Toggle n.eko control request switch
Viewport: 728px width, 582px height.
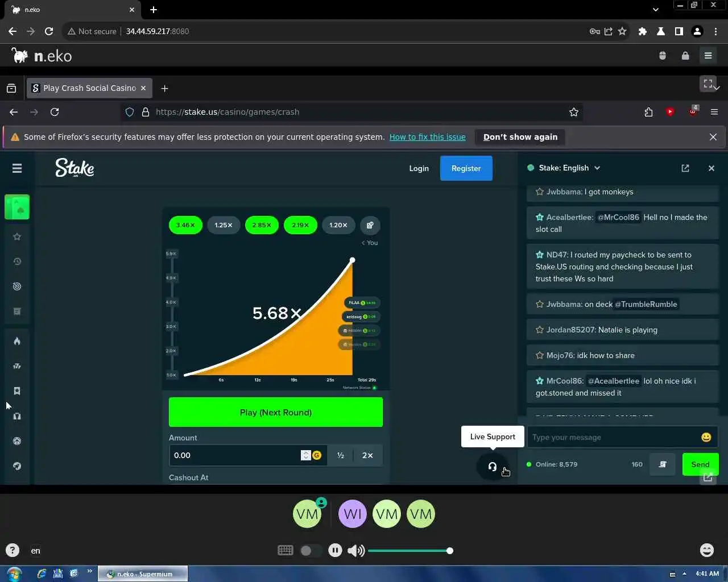(311, 550)
